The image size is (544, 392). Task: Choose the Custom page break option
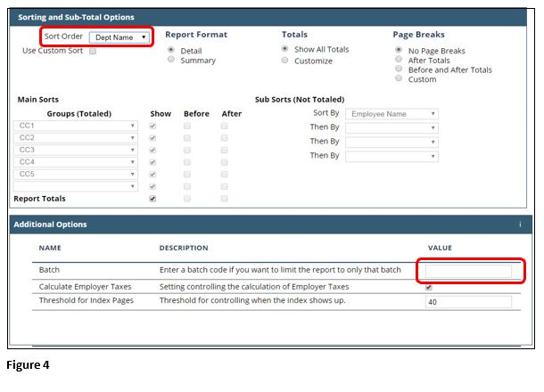tap(398, 79)
